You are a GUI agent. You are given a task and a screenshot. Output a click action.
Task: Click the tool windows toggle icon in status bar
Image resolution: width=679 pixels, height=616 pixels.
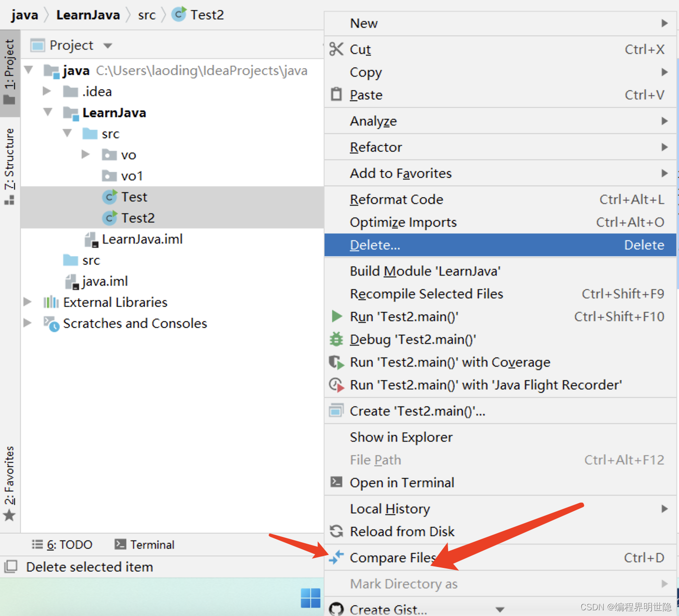pos(10,566)
